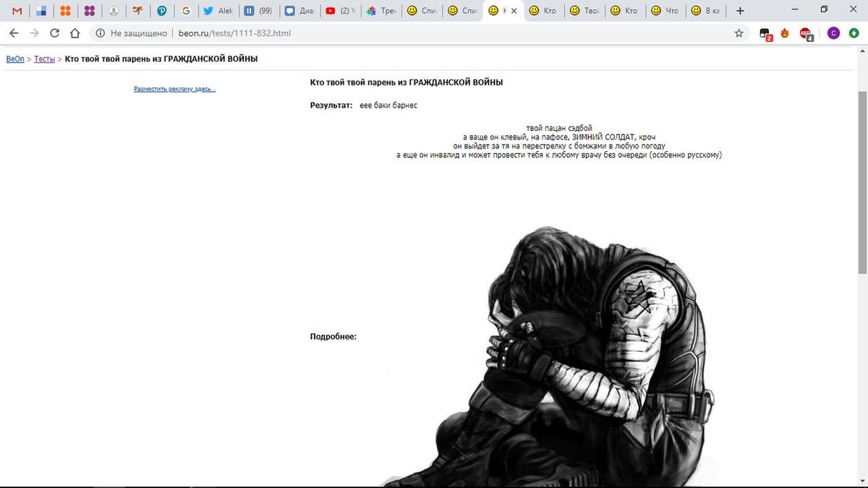The height and width of the screenshot is (488, 868).
Task: Switch to the 'Твой' tab
Action: tap(583, 11)
